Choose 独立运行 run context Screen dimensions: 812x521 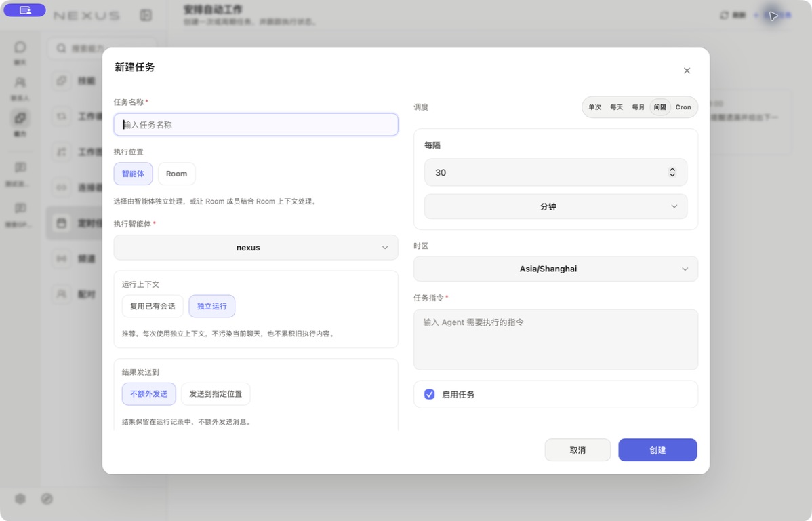pos(211,306)
